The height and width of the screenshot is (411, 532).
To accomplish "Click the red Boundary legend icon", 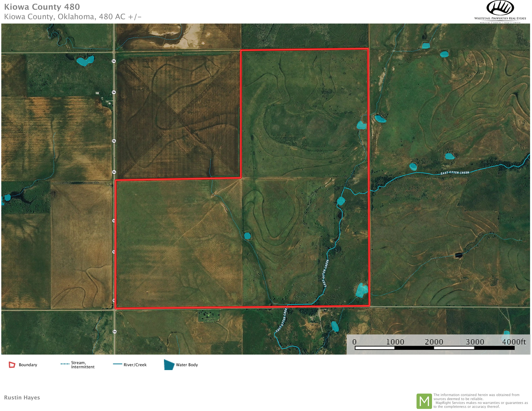I will click(12, 365).
